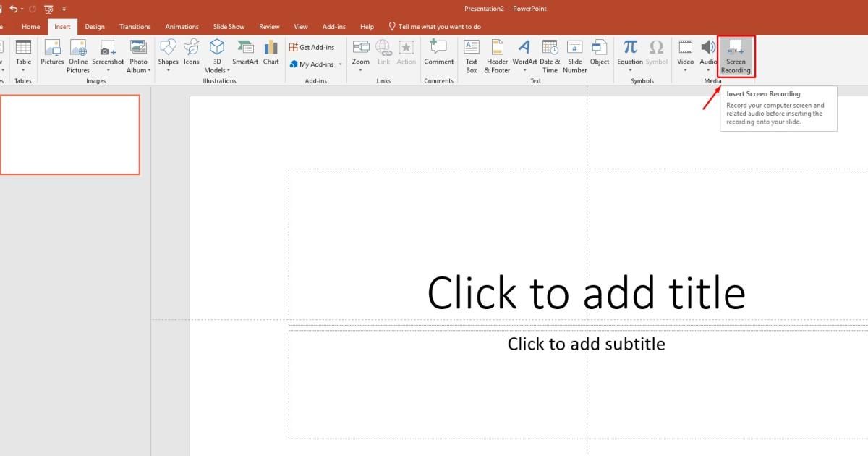Insert a Text Box

[471, 56]
